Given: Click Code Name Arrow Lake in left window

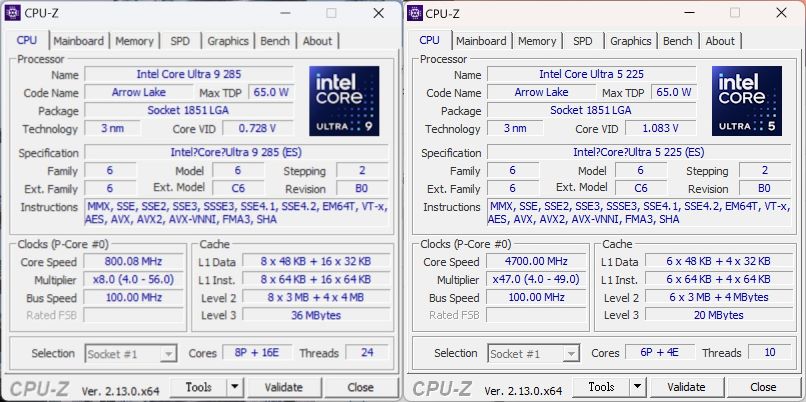Looking at the screenshot, I should 139,93.
